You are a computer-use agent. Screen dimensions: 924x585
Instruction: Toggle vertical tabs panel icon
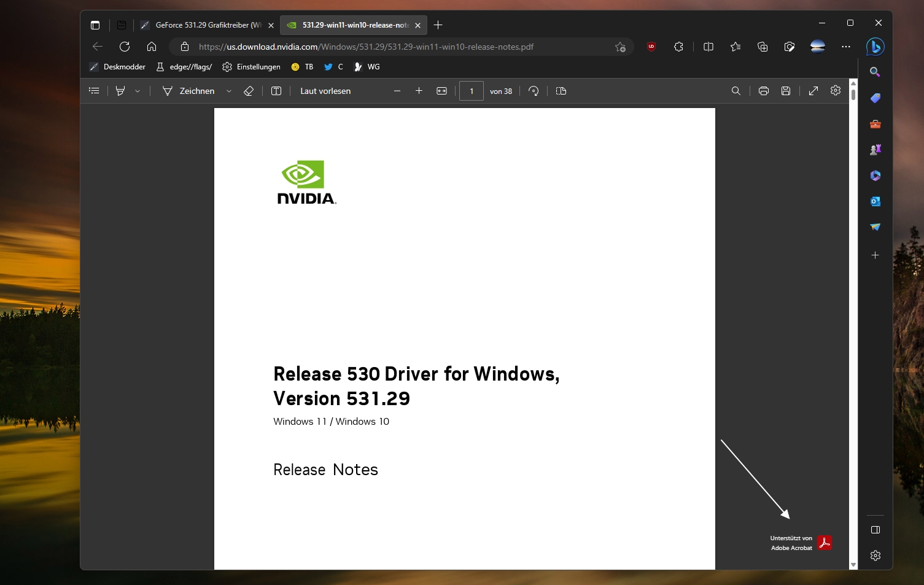coord(95,25)
